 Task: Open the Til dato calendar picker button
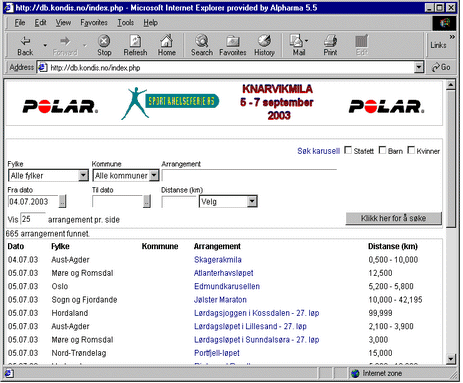coord(147,201)
